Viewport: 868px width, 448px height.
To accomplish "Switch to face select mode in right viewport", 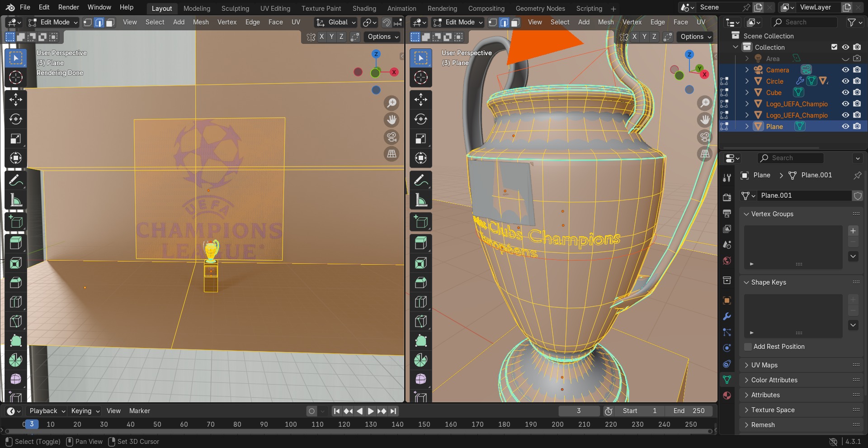I will pyautogui.click(x=515, y=22).
